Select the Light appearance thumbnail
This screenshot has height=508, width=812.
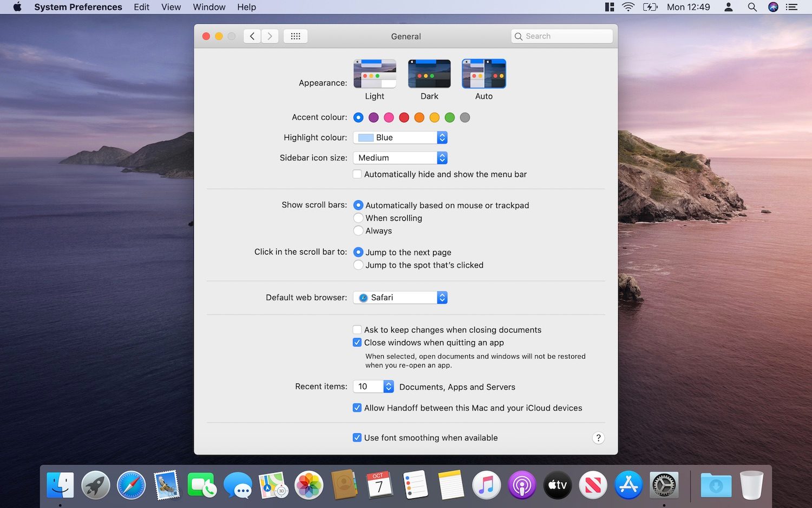click(375, 74)
